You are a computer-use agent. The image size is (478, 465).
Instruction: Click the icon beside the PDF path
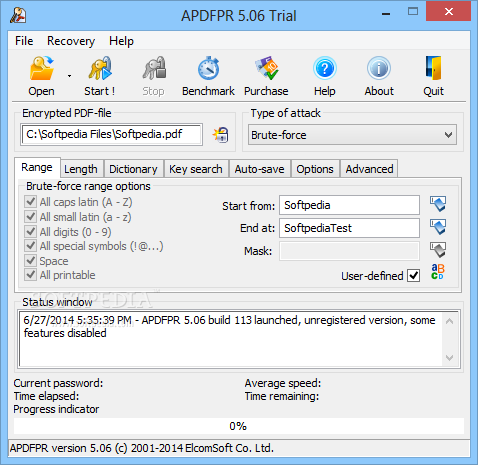[x=221, y=135]
